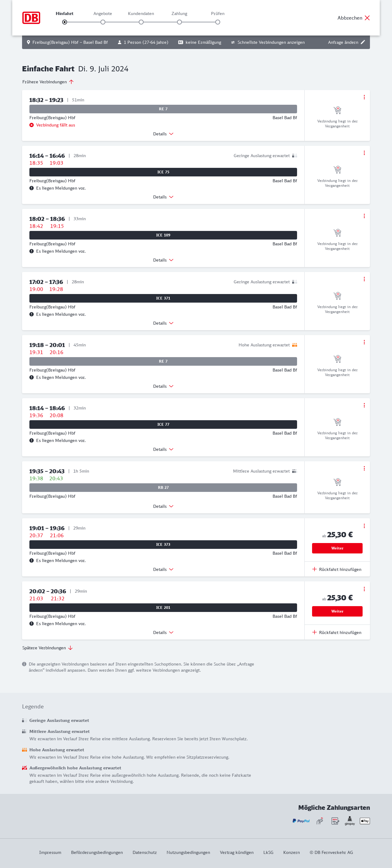Show earlier connections via Frühere Verbindungen

[x=48, y=82]
